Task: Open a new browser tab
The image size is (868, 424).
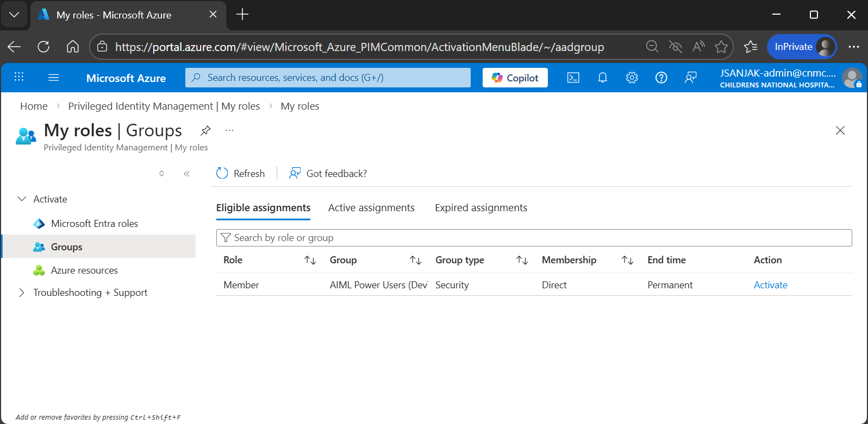Action: click(x=242, y=15)
